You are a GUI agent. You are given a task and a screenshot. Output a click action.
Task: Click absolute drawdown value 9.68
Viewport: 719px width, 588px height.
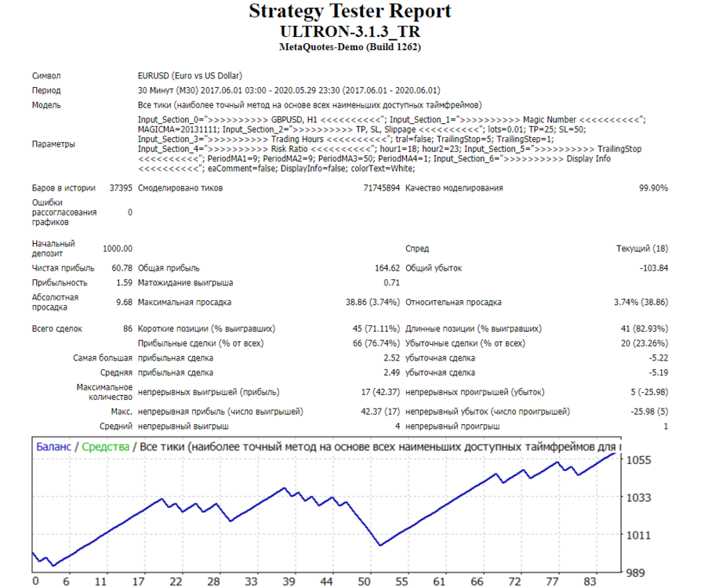pos(124,303)
